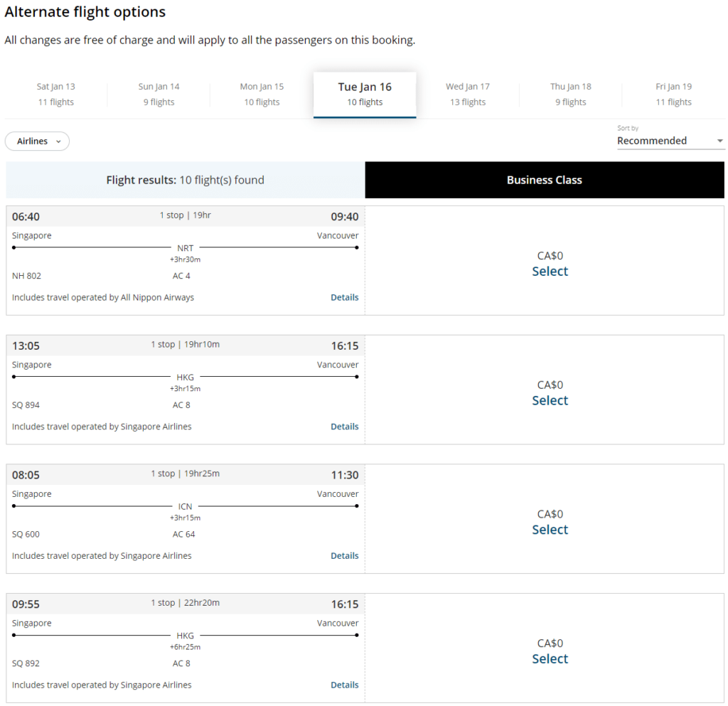728x706 pixels.
Task: Expand the Sort by Recommended dropdown
Action: pyautogui.click(x=668, y=140)
